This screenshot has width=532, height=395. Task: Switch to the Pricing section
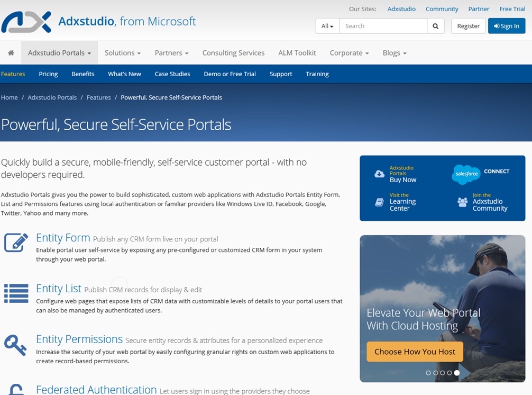48,74
